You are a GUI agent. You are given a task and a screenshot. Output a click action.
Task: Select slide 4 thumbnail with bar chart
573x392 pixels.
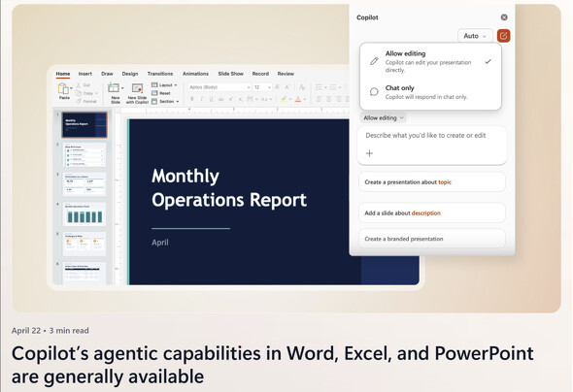[x=84, y=214]
